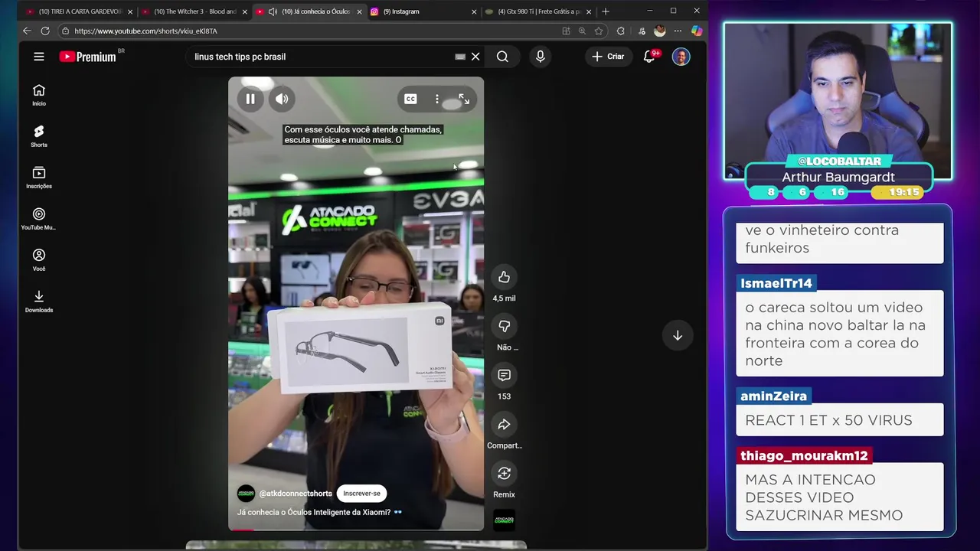Open Downloads in the sidebar
The image size is (980, 551).
39,302
